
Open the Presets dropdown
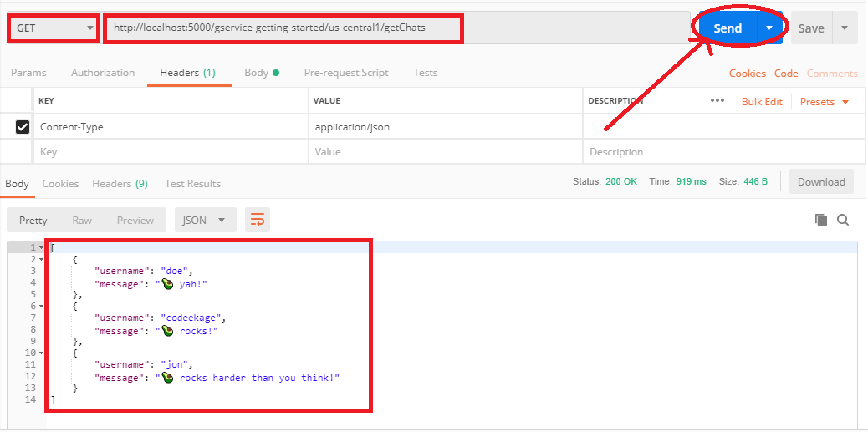(x=825, y=102)
